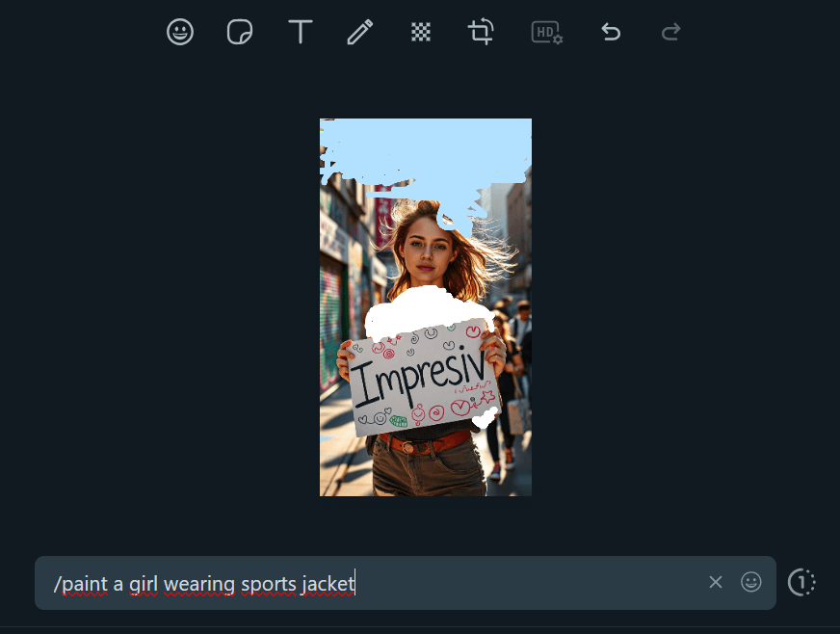
Task: Toggle view once option
Action: coord(801,582)
